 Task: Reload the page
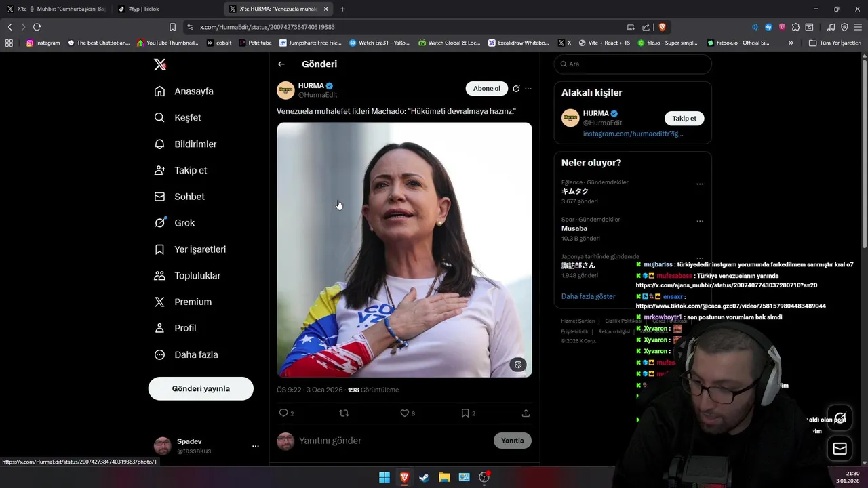[x=37, y=27]
